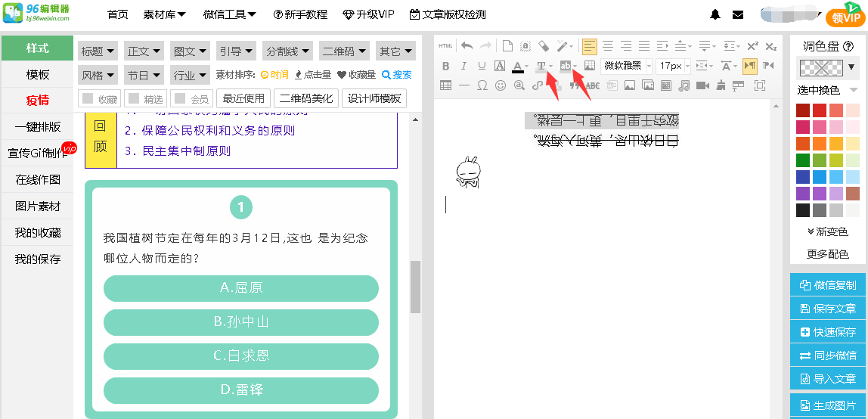
Task: Open the 素材库 menu in top navigation
Action: 164,15
